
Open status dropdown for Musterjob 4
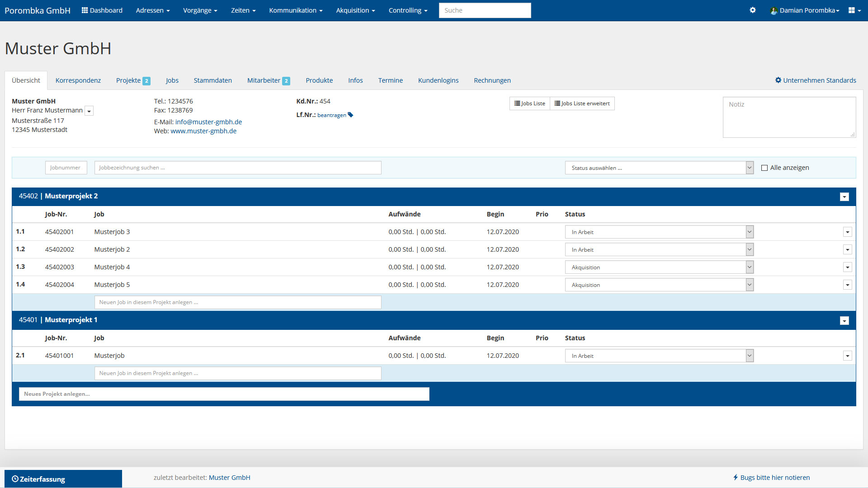659,267
